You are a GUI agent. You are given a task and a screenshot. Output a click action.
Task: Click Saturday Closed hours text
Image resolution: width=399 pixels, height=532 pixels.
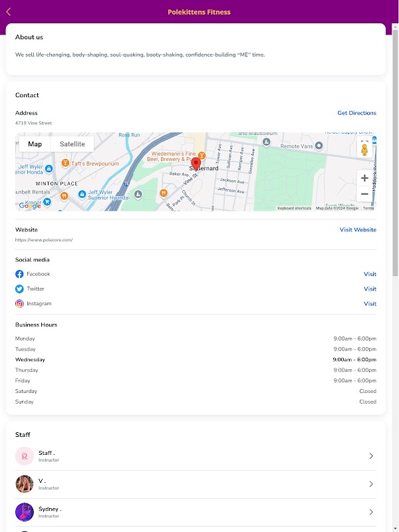pos(368,391)
